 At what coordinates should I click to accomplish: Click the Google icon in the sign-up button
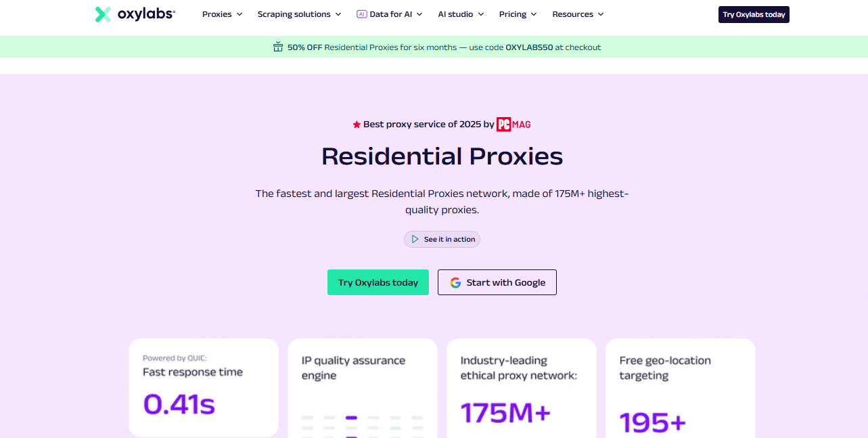point(455,282)
